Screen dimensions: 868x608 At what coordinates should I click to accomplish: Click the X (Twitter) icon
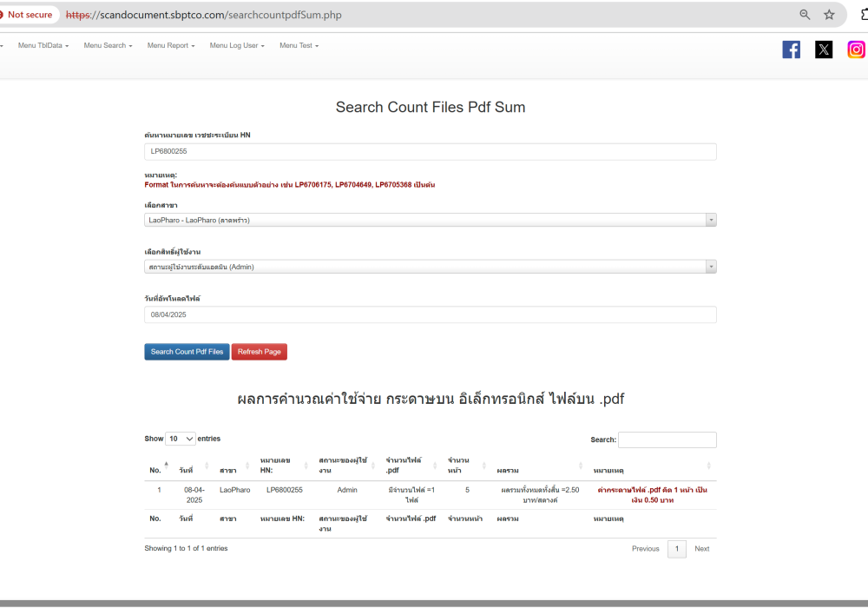click(824, 50)
